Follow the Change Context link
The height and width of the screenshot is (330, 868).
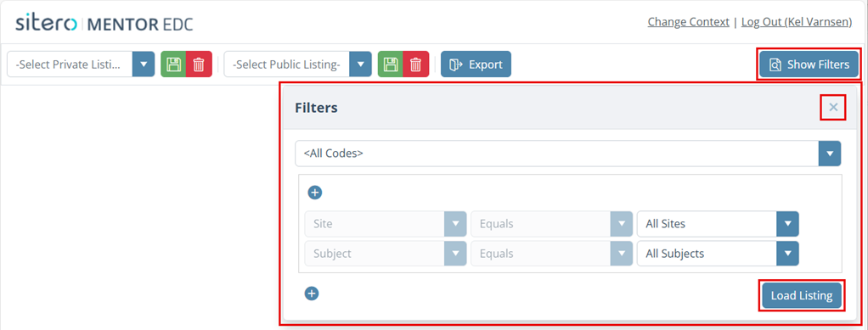click(x=688, y=22)
